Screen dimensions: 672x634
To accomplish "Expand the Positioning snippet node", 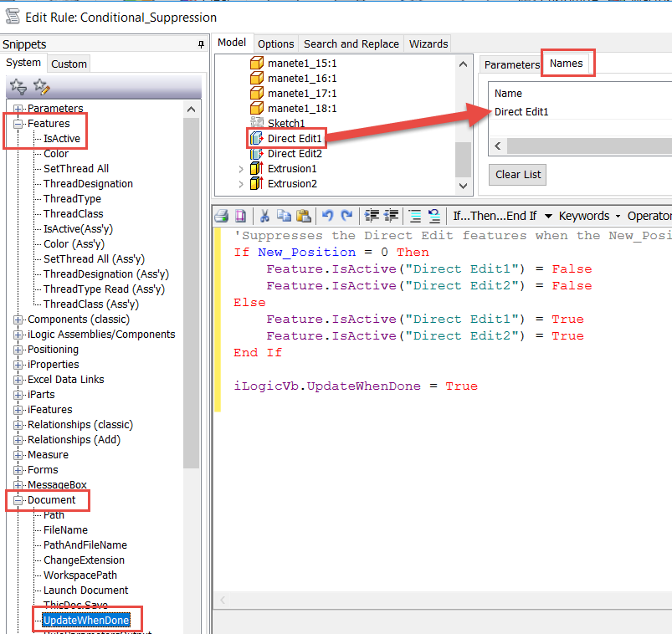I will (x=18, y=350).
